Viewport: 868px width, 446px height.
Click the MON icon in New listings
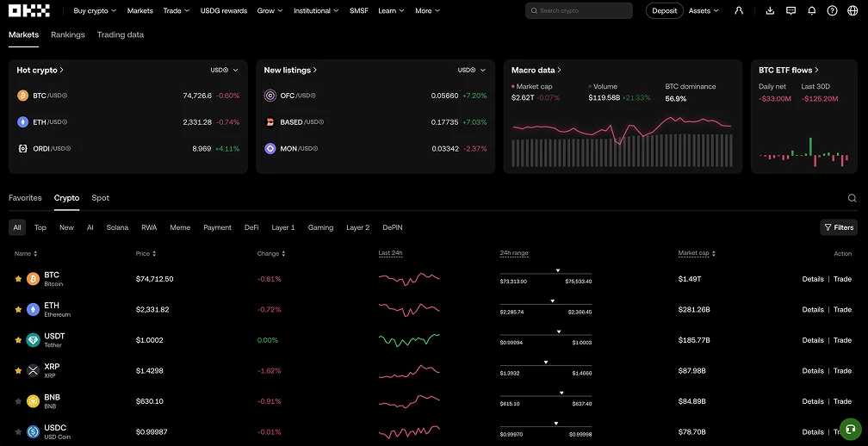tap(270, 148)
